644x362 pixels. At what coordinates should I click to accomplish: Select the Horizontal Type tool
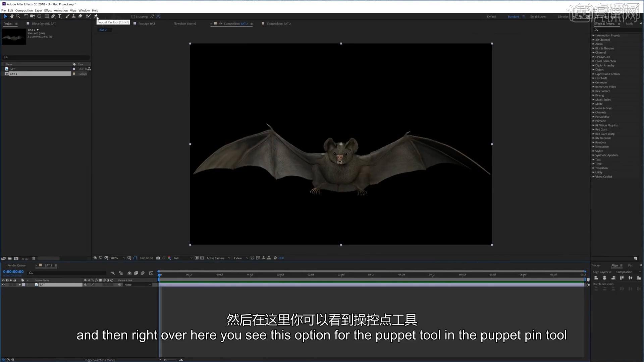point(60,16)
